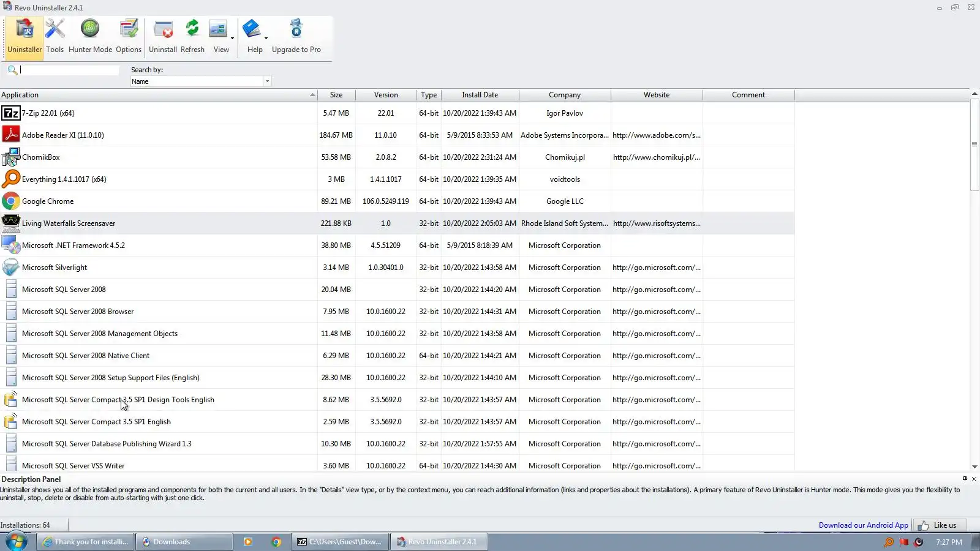
Task: Click Igor Pavlov company cell
Action: (x=565, y=113)
